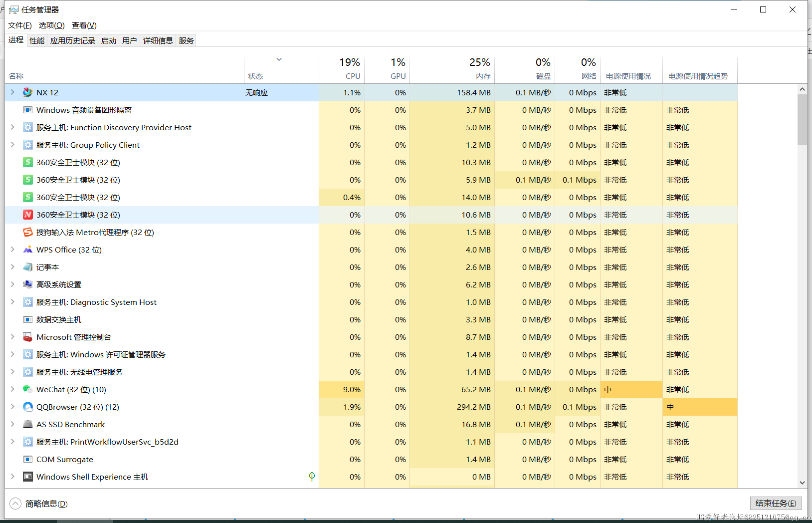
Task: Switch to the 启动 tab
Action: coord(109,40)
